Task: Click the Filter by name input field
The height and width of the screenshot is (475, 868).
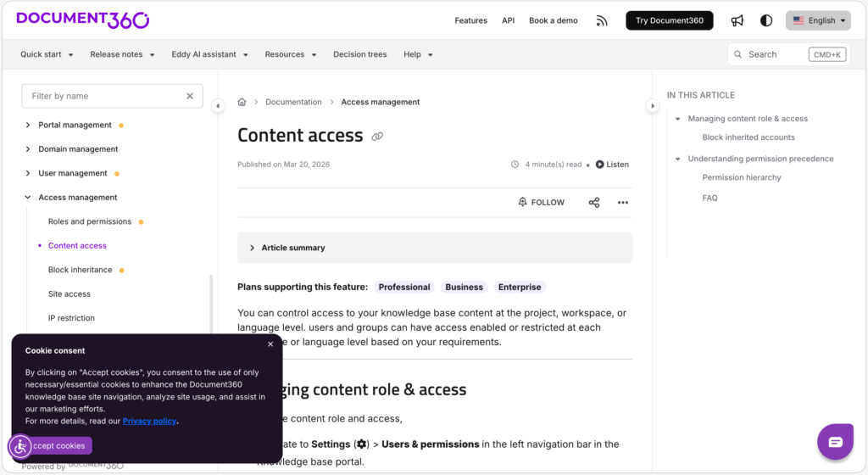Action: click(x=104, y=96)
